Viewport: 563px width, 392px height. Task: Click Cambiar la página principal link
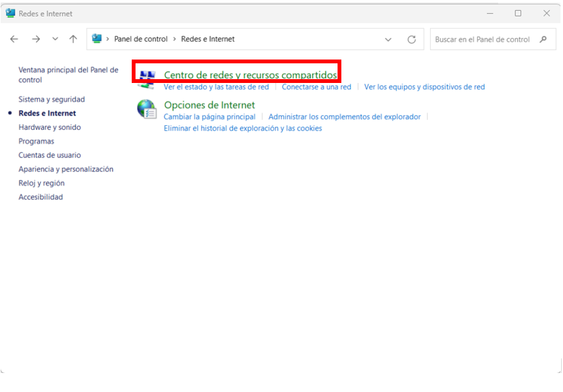(210, 117)
